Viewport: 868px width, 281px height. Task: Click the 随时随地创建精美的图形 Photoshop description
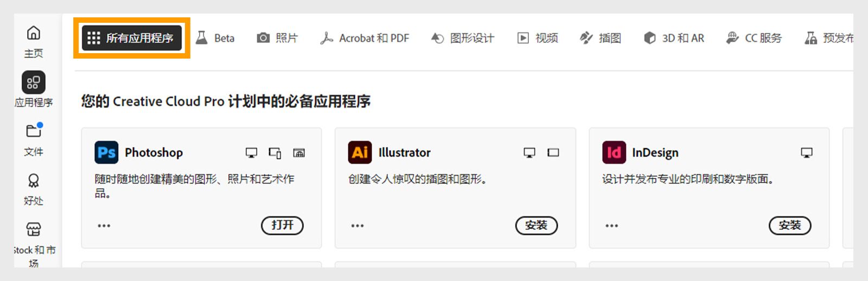pyautogui.click(x=195, y=186)
